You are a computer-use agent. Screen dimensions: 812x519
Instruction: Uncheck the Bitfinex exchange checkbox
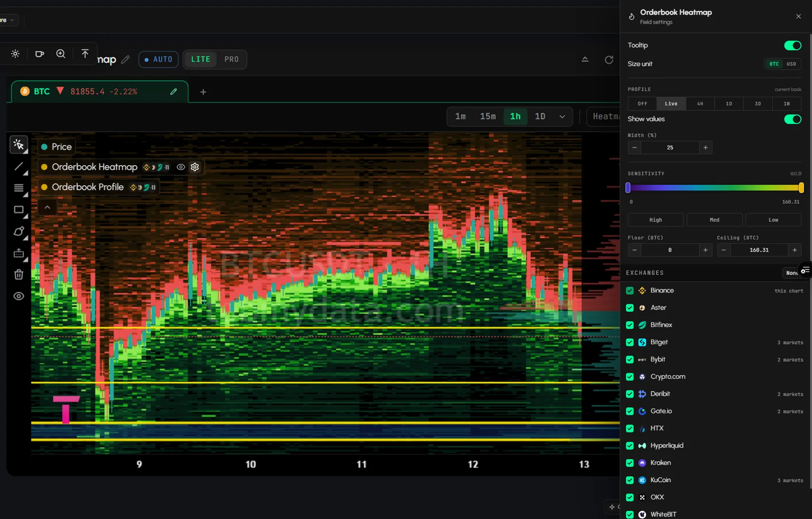click(630, 325)
